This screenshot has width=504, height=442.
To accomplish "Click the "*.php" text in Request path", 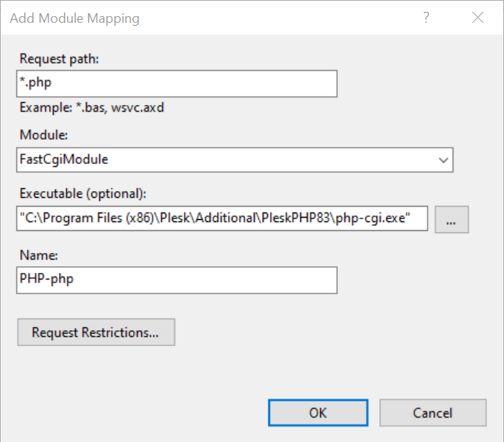I will (x=35, y=84).
